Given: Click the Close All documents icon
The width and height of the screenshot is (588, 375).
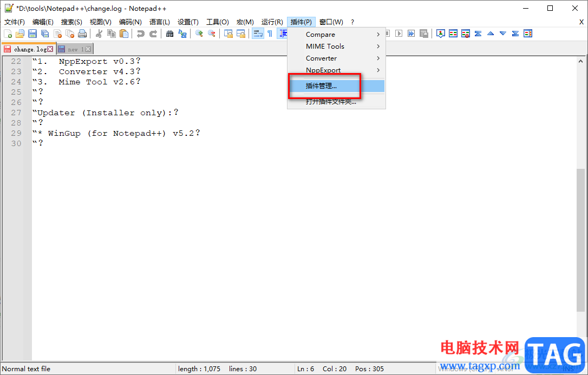Looking at the screenshot, I should (70, 34).
